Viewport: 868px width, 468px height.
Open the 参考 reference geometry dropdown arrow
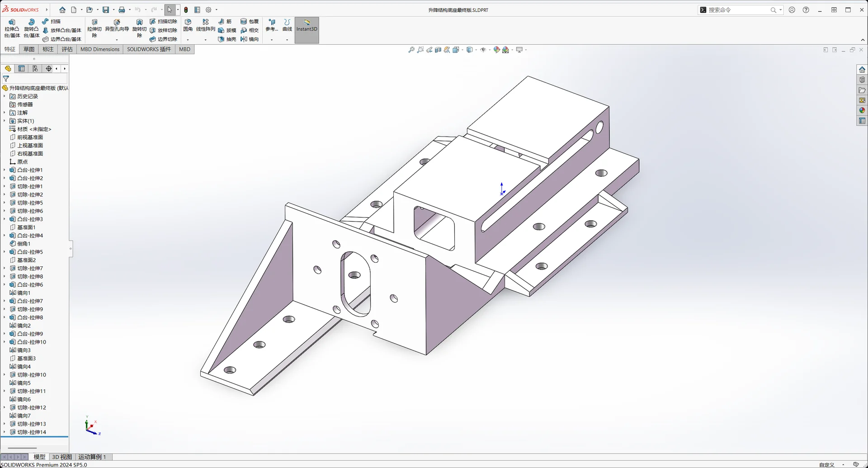[271, 40]
